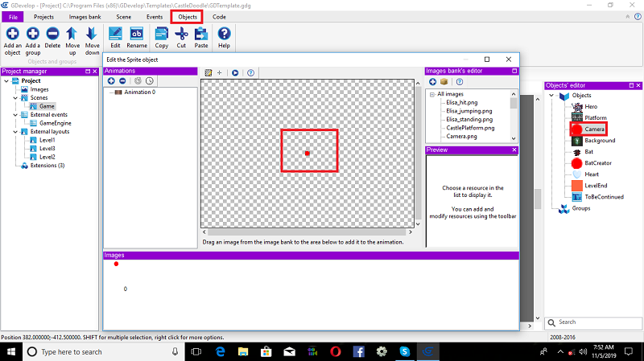This screenshot has height=361, width=644.
Task: Switch to the Events ribbon tab
Action: [x=155, y=17]
